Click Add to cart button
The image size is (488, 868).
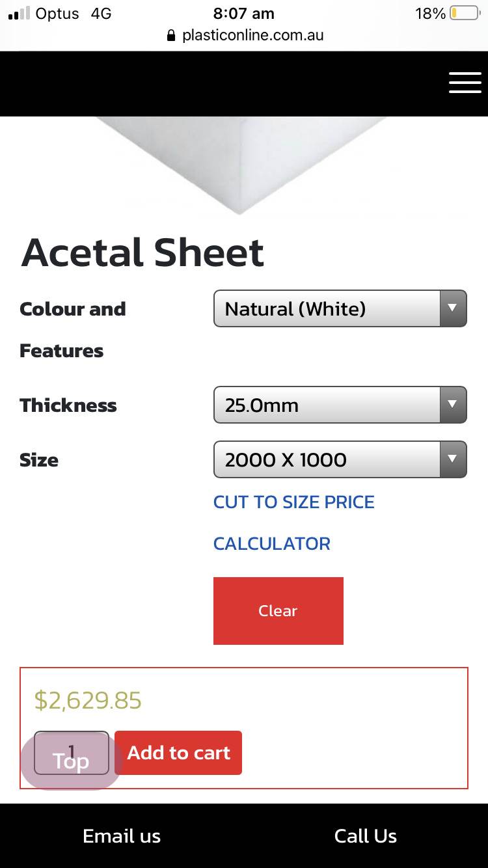[x=178, y=753]
